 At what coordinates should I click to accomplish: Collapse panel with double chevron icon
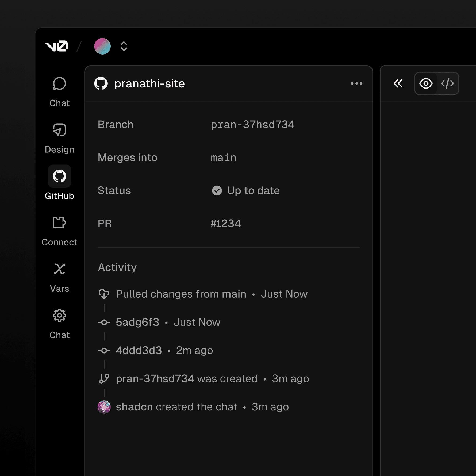click(x=398, y=83)
